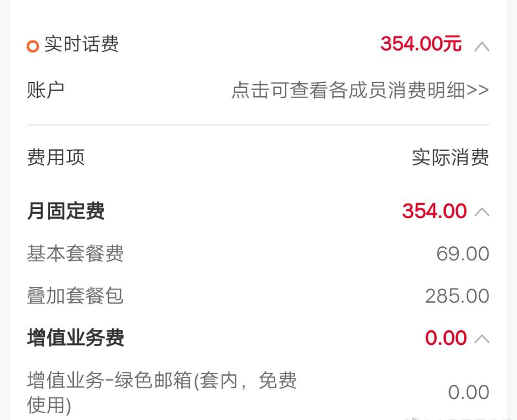Collapse the 增值业务费 section chevron

tap(482, 338)
